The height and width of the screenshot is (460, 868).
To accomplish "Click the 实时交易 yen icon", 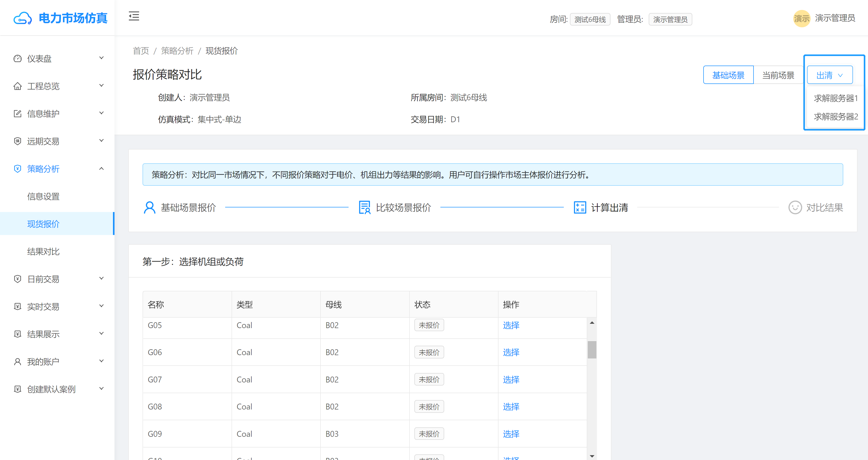I will tap(18, 306).
